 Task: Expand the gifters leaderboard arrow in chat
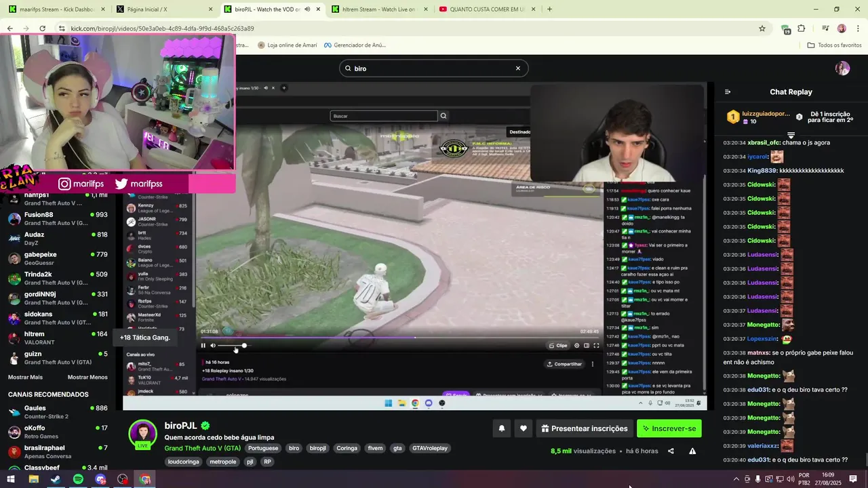coord(791,135)
